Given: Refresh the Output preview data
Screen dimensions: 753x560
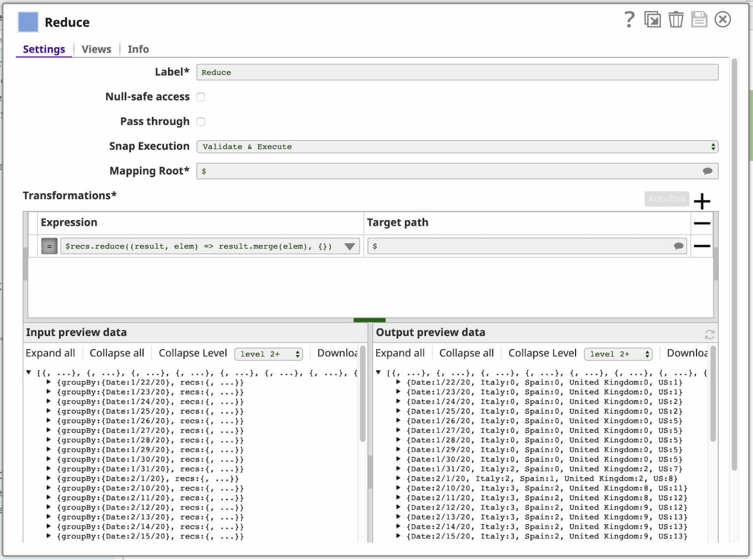Looking at the screenshot, I should pos(709,335).
